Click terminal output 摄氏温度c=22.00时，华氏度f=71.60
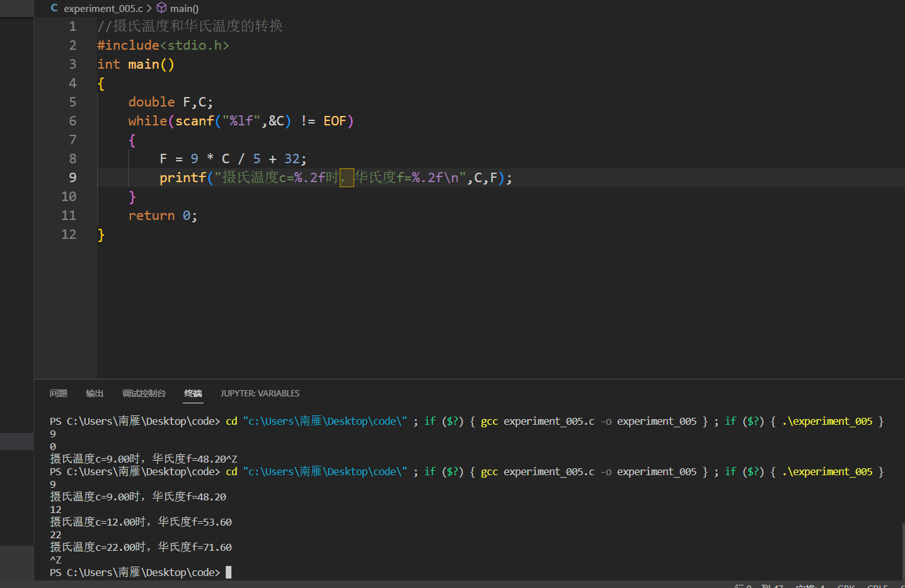This screenshot has height=588, width=905. [141, 547]
